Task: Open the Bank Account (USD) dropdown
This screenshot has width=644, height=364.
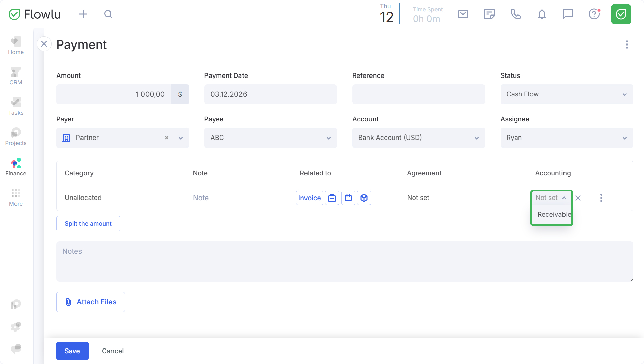Action: (418, 138)
